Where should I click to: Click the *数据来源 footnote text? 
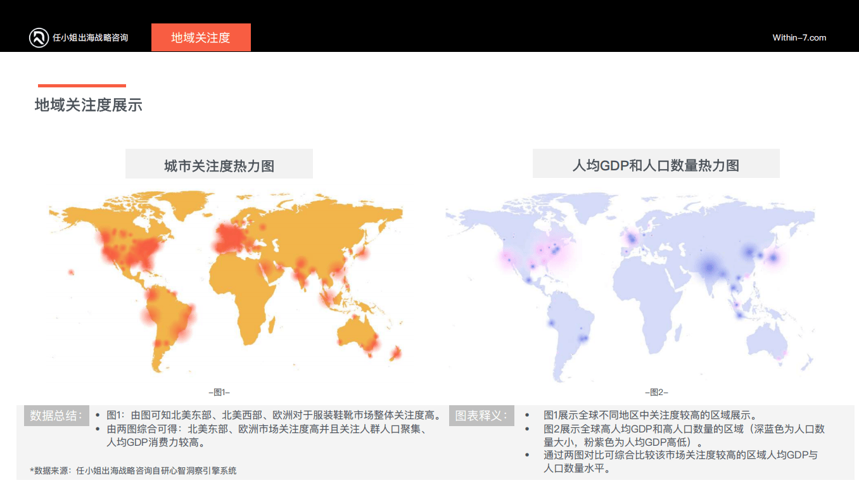tap(133, 471)
